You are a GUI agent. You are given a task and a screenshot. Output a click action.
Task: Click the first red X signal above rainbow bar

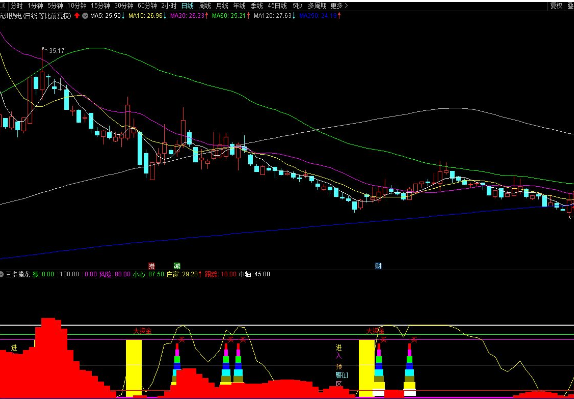pos(182,339)
